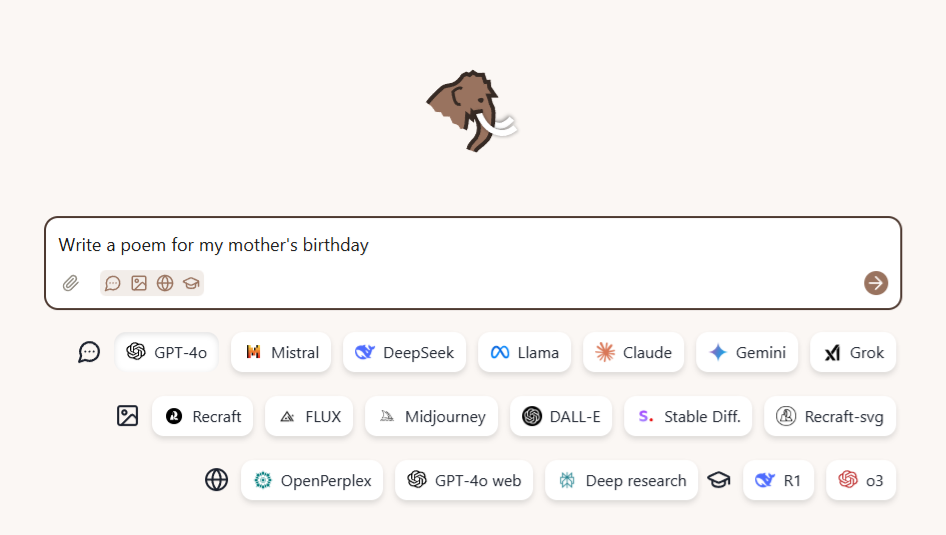Click the globe icon beside OpenPerplex

tap(217, 480)
